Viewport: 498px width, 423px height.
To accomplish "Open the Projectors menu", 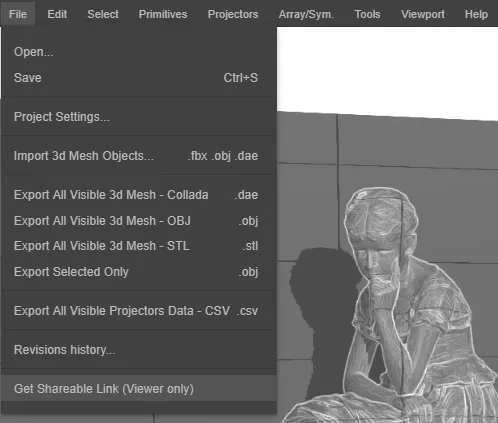I will [x=233, y=14].
